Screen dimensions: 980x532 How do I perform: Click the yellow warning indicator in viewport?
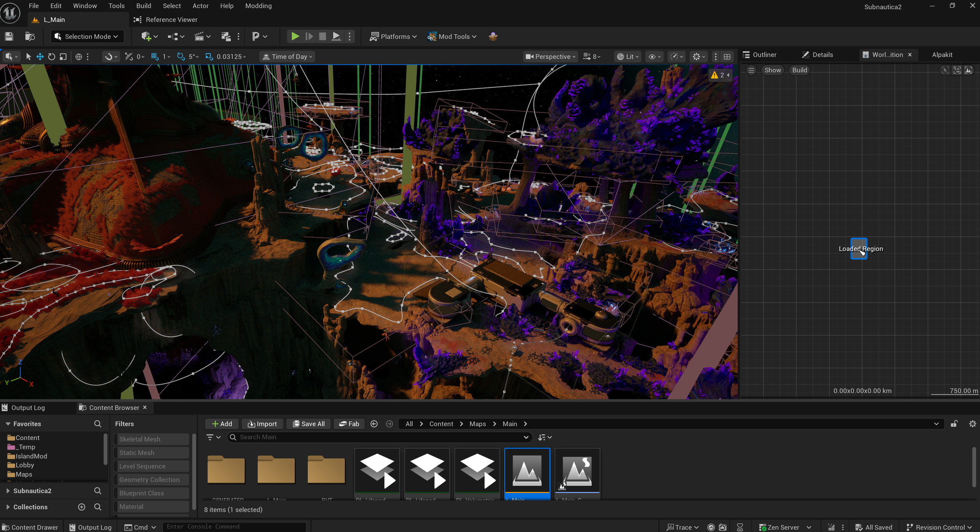[720, 75]
